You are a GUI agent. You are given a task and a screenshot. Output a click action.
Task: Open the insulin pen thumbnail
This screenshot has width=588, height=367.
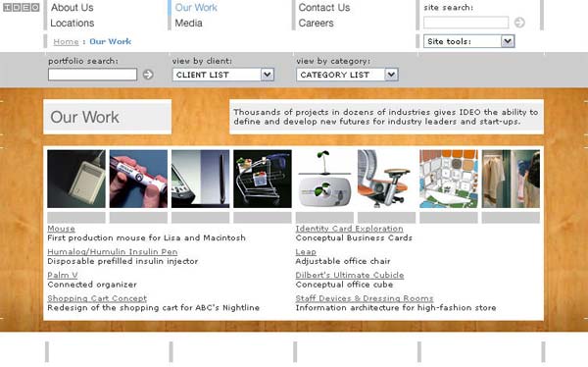pos(138,179)
